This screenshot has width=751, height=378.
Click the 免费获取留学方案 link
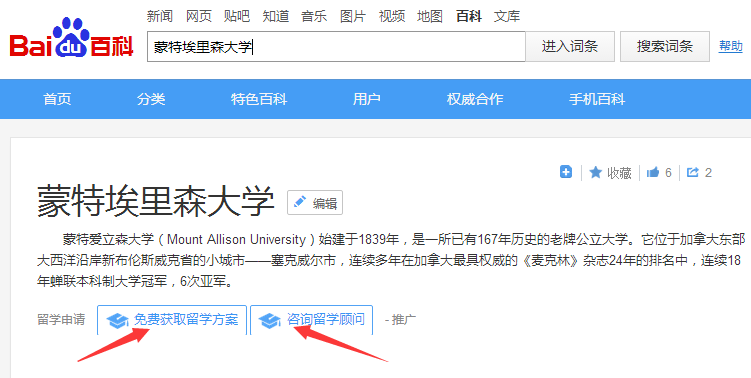pyautogui.click(x=186, y=319)
